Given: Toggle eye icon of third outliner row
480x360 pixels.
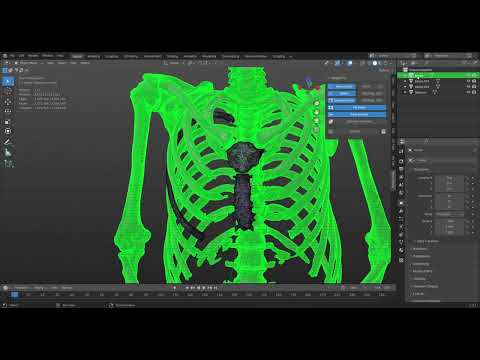Looking at the screenshot, I should point(469,87).
